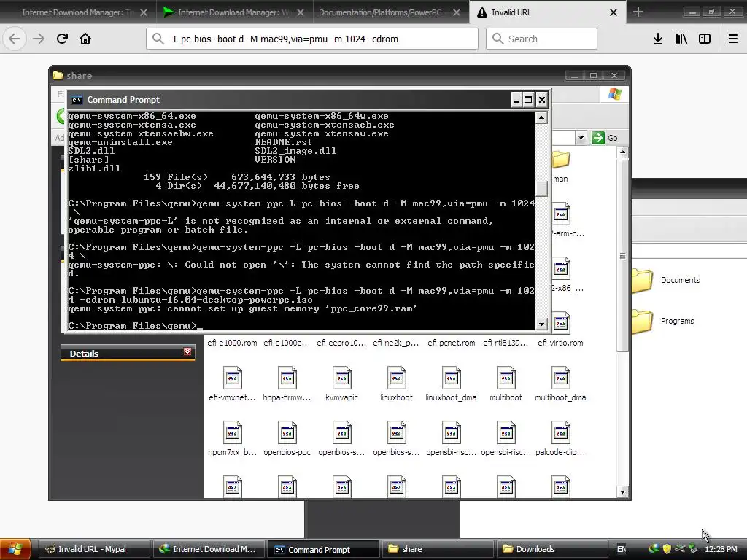Viewport: 747px width, 560px height.
Task: Open the browser library icon
Action: [681, 39]
